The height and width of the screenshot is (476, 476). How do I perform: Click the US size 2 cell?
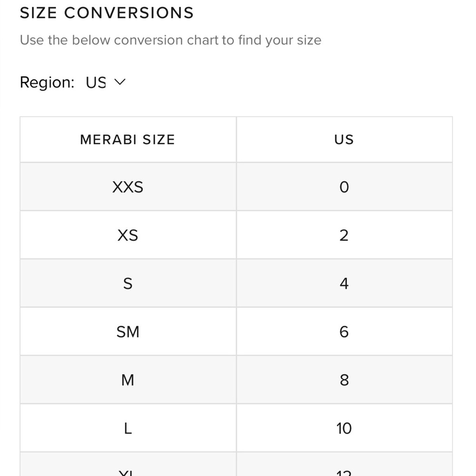click(344, 235)
